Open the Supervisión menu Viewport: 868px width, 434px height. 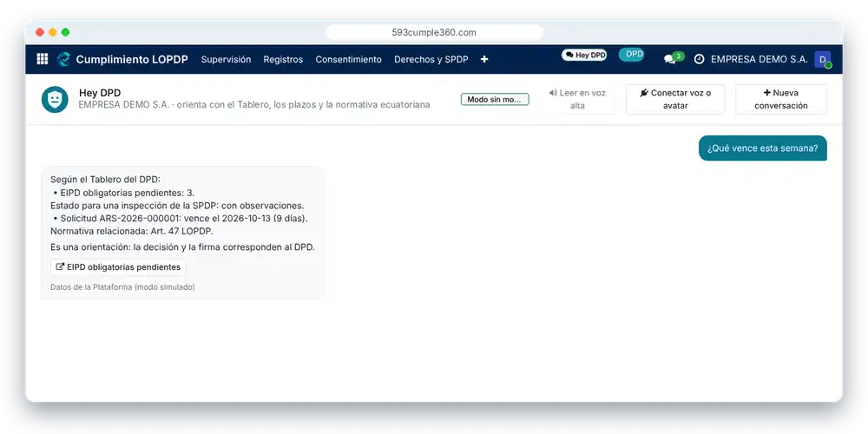click(226, 59)
